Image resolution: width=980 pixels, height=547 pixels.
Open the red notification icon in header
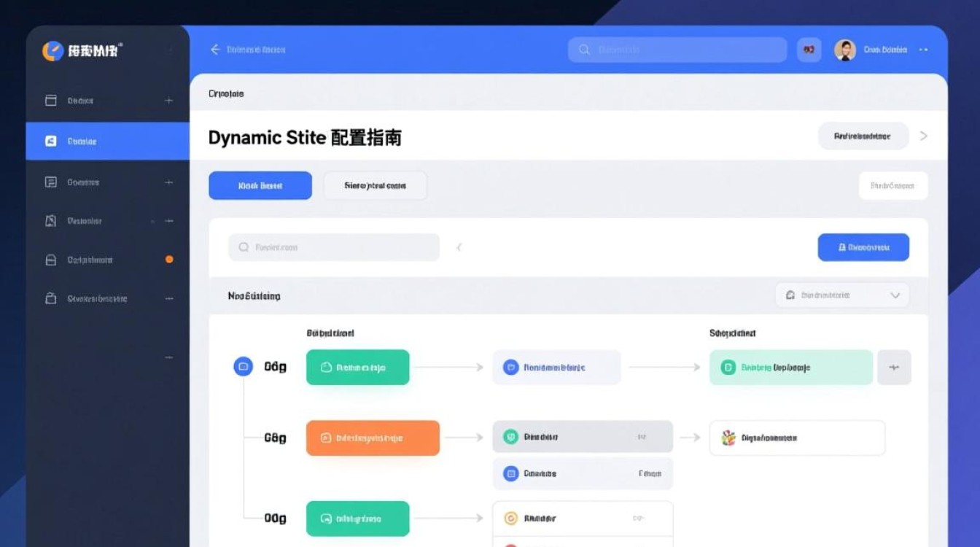click(x=809, y=50)
